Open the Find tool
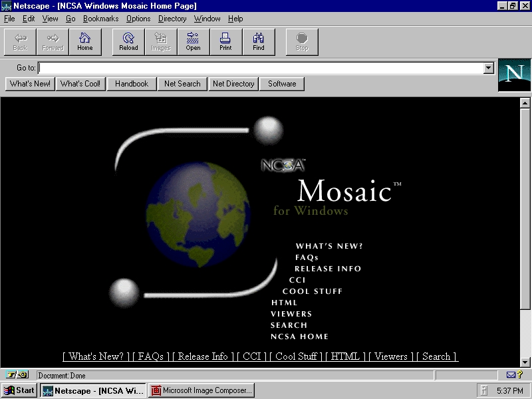Image resolution: width=532 pixels, height=399 pixels. point(259,42)
